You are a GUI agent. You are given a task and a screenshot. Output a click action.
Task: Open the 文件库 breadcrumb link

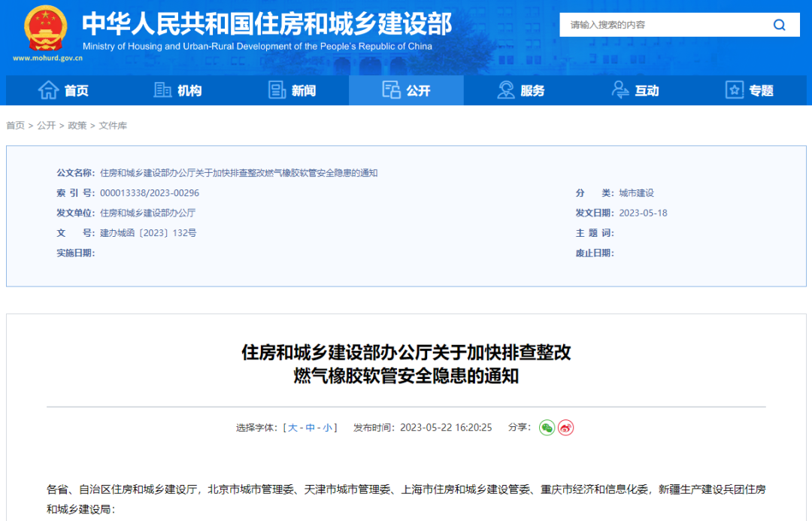(113, 125)
